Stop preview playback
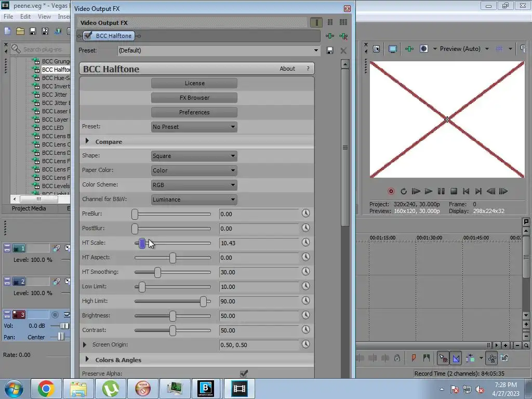 454,191
